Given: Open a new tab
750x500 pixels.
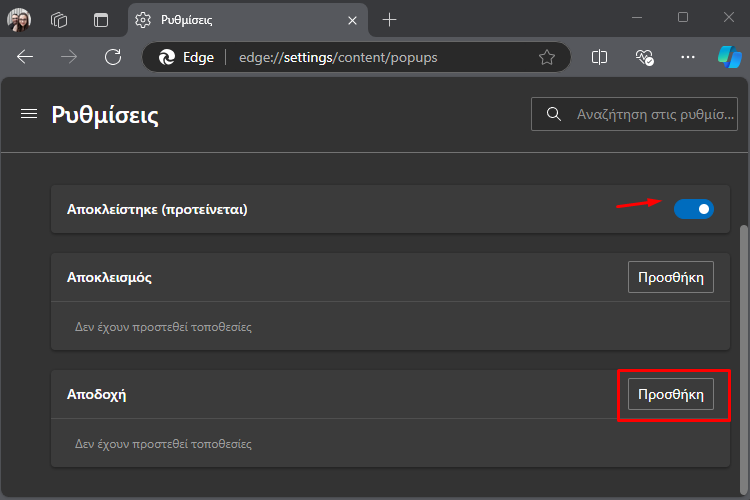Looking at the screenshot, I should coord(389,20).
